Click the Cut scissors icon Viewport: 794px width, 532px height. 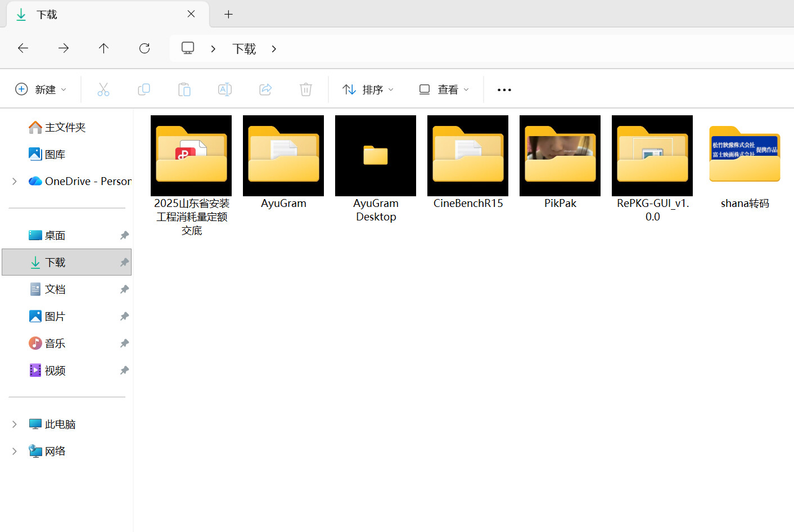tap(103, 89)
